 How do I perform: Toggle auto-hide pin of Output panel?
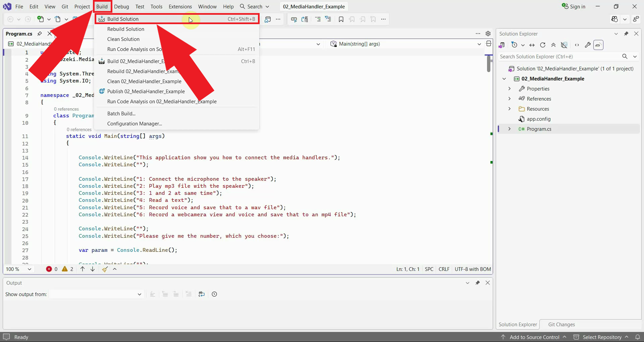[478, 283]
